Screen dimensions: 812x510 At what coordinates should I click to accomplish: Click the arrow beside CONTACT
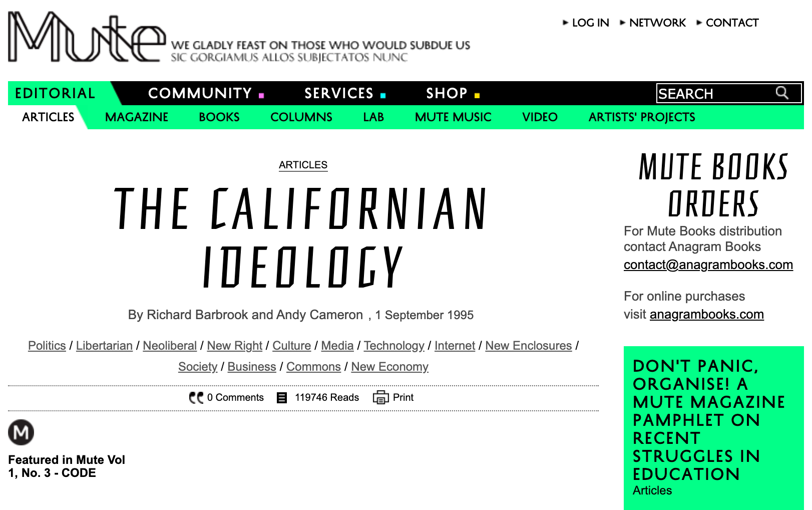(699, 23)
